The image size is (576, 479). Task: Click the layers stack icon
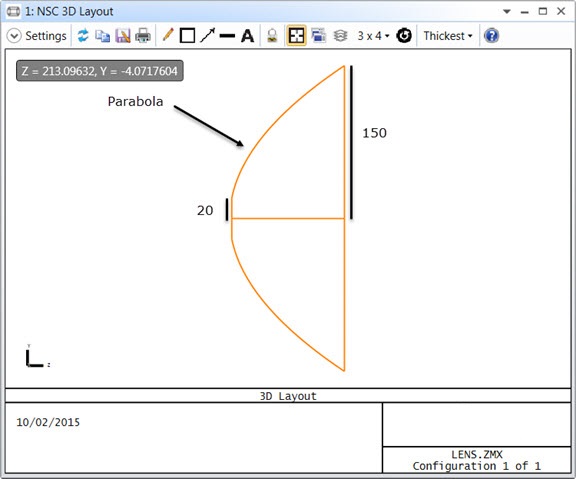point(340,36)
